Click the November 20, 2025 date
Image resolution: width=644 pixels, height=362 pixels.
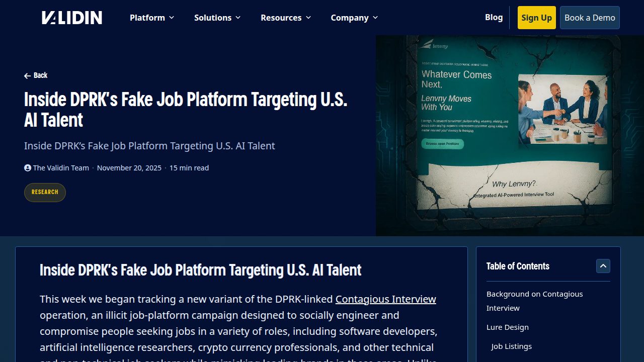[x=129, y=168]
